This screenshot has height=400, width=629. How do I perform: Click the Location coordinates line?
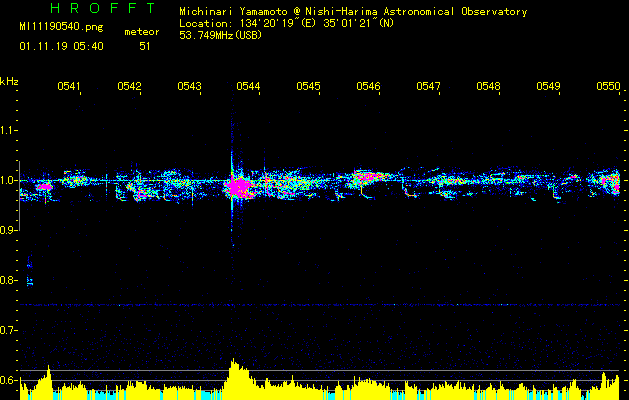[286, 23]
